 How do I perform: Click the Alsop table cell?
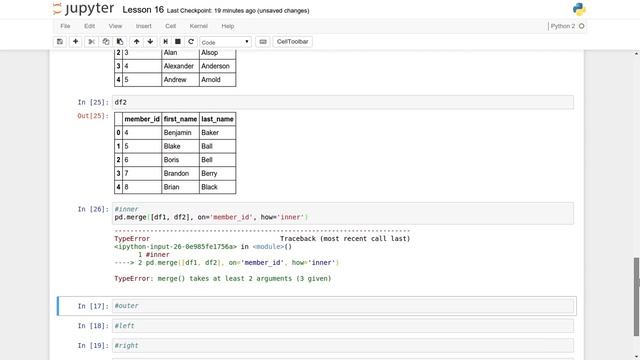click(x=218, y=53)
